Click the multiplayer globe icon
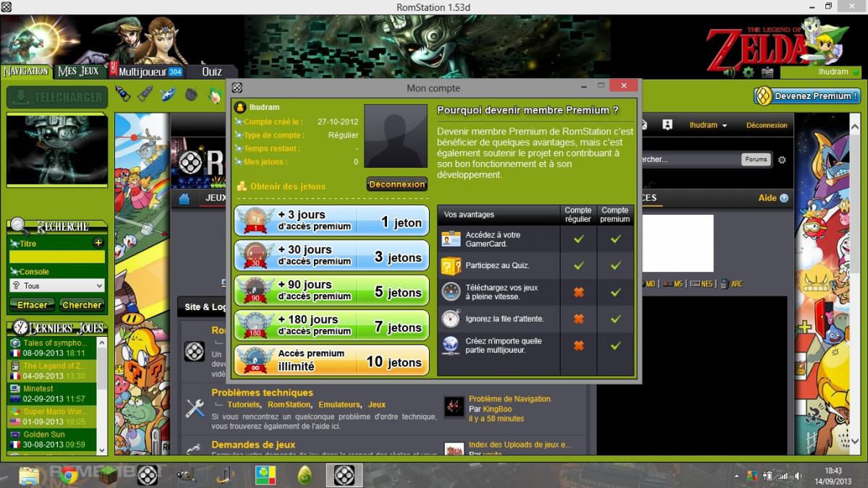868x488 pixels. 451,345
